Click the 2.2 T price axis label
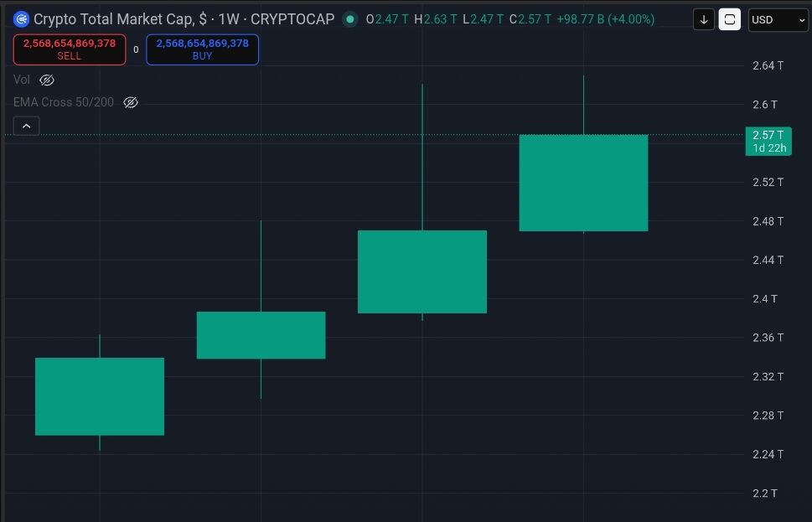 [765, 493]
